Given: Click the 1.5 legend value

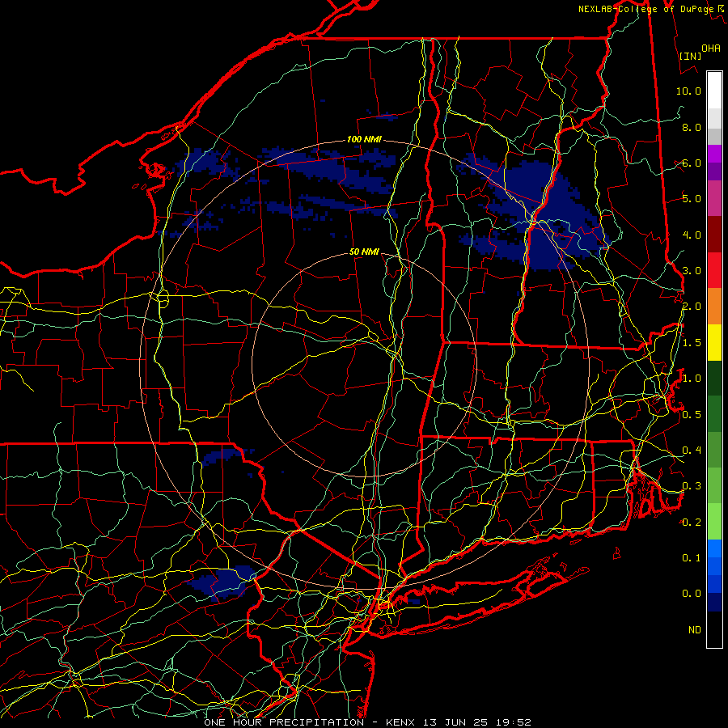Looking at the screenshot, I should point(692,343).
